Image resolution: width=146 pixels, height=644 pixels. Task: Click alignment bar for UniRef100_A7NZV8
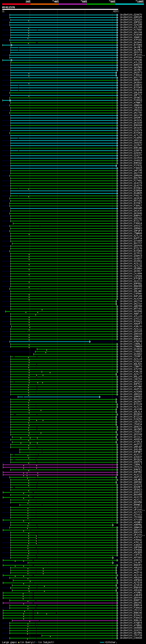pos(50,341)
